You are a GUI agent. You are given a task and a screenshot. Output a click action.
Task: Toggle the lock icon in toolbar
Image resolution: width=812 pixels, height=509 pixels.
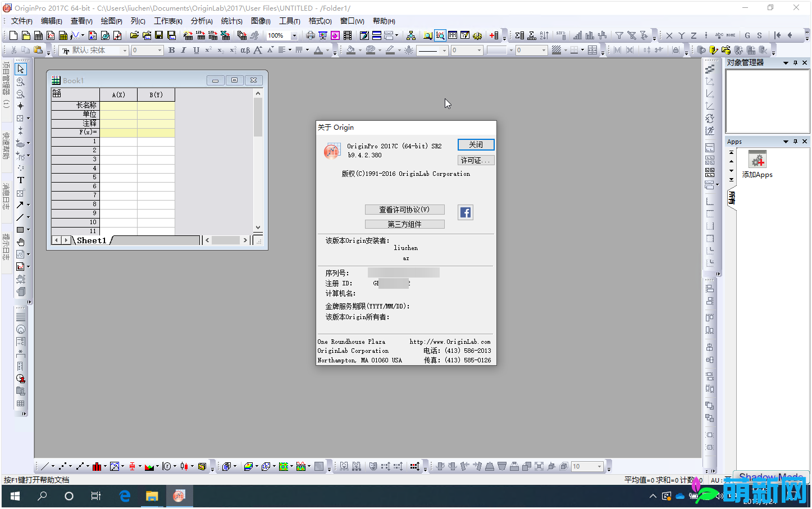tap(676, 50)
